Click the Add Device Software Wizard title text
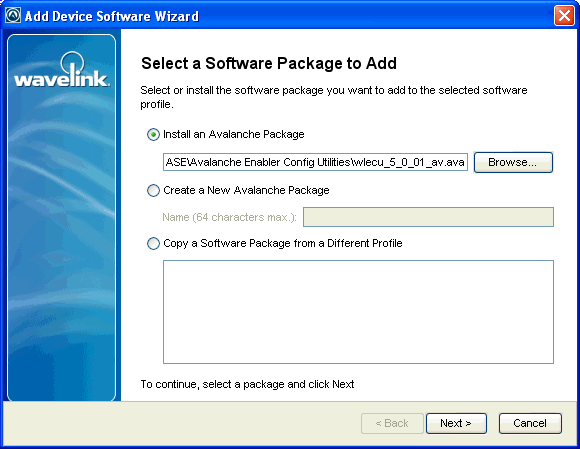 112,16
